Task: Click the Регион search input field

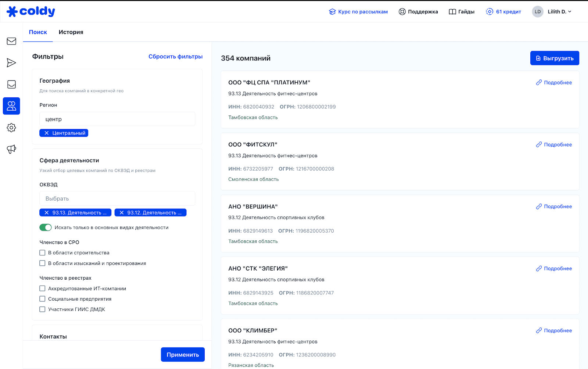Action: (117, 119)
